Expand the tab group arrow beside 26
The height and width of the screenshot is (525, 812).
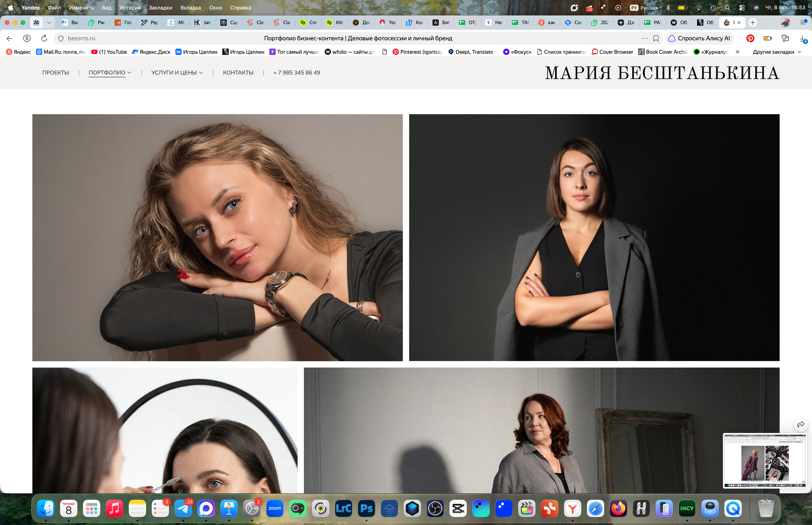[49, 23]
